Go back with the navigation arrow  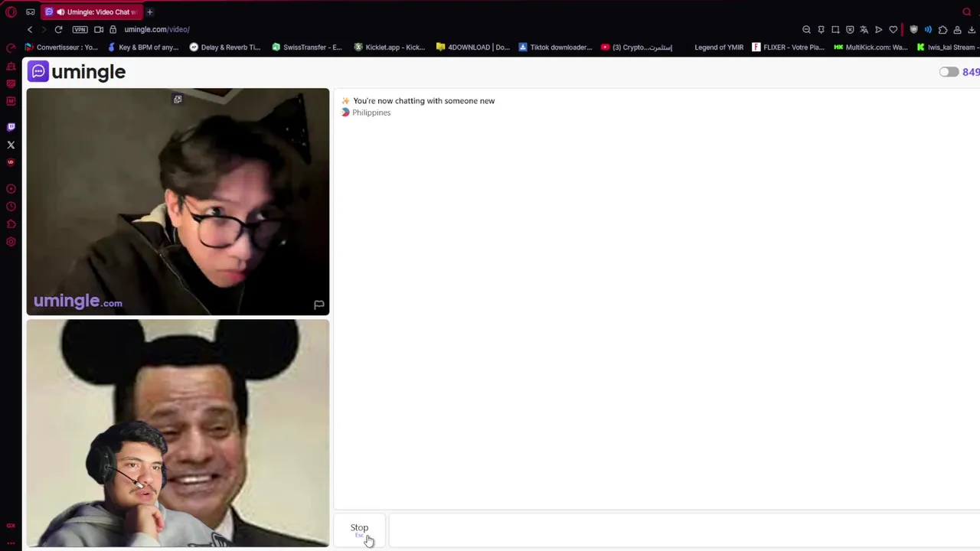(x=30, y=29)
